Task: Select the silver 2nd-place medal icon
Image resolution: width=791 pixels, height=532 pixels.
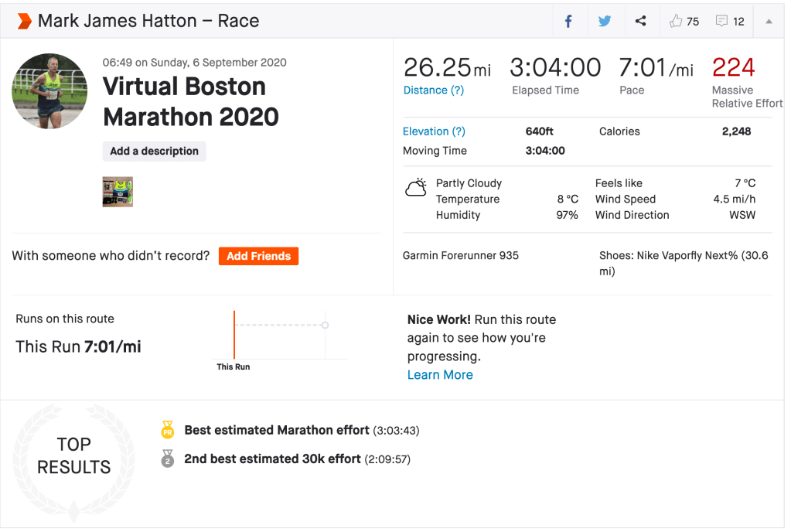Action: (167, 459)
